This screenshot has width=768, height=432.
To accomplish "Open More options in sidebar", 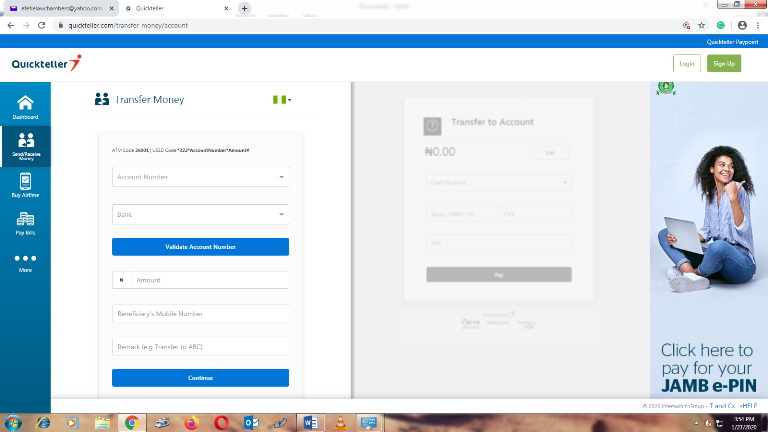I will (25, 262).
